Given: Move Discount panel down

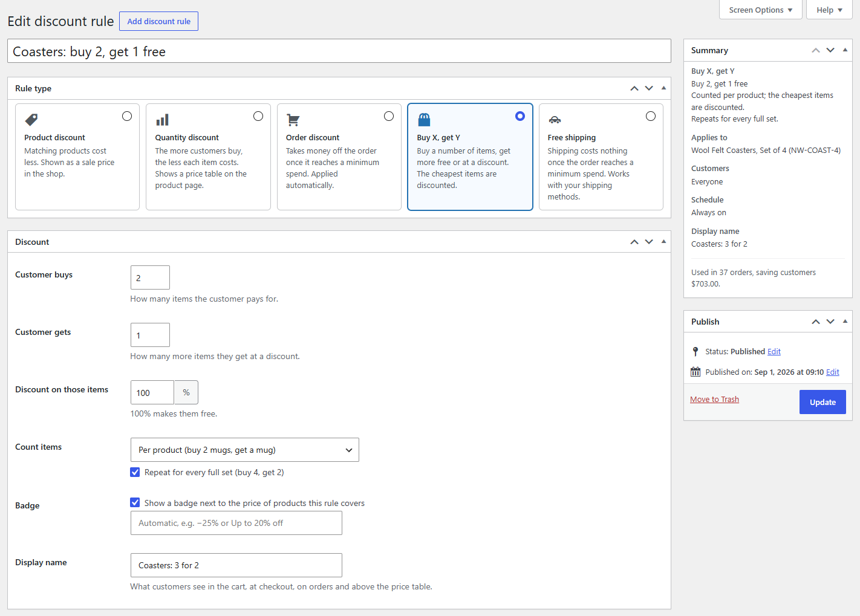Looking at the screenshot, I should click(x=649, y=242).
